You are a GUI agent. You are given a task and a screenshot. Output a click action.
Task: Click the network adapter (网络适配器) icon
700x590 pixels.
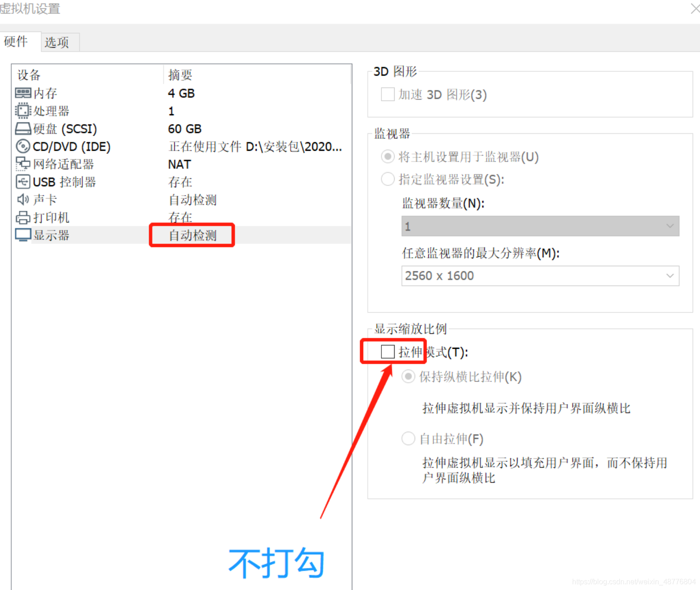click(x=23, y=164)
